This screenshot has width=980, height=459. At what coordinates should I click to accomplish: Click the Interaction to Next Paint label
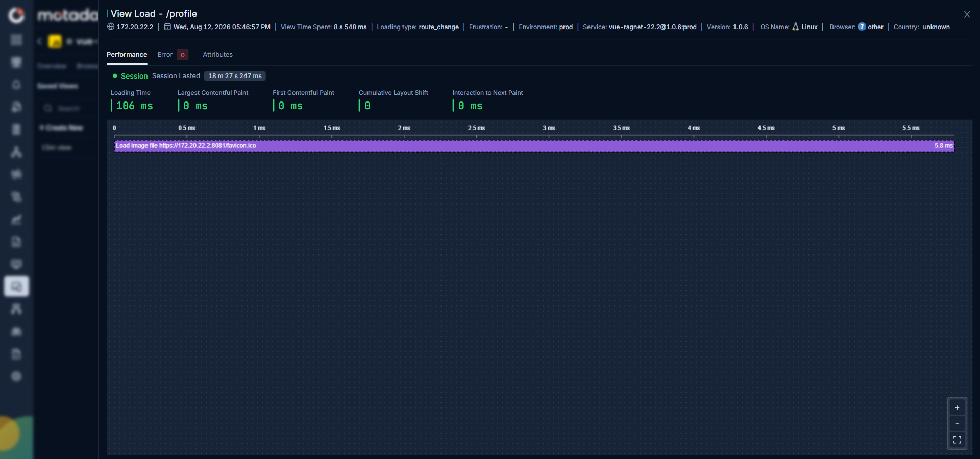487,93
